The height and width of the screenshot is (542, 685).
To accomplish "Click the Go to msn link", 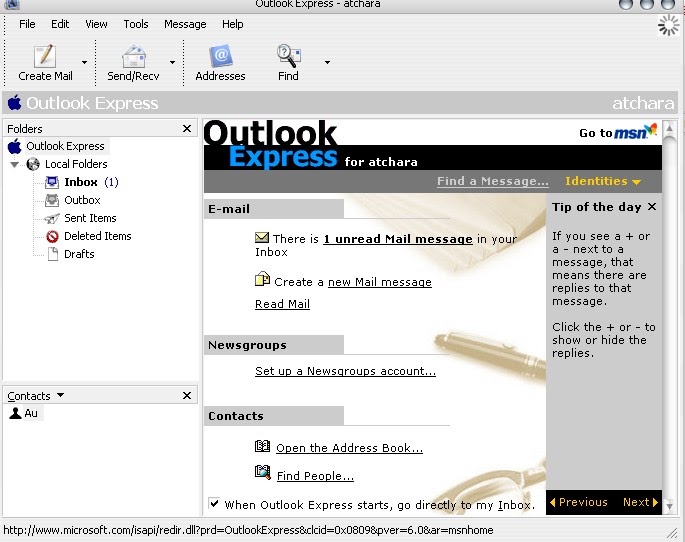I will coord(618,131).
